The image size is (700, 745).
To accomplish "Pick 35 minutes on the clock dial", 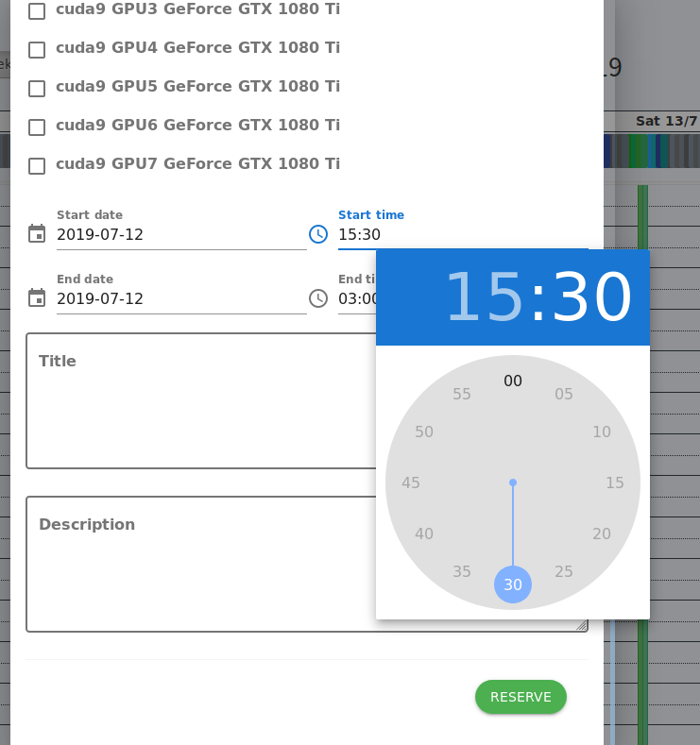I will (x=461, y=571).
